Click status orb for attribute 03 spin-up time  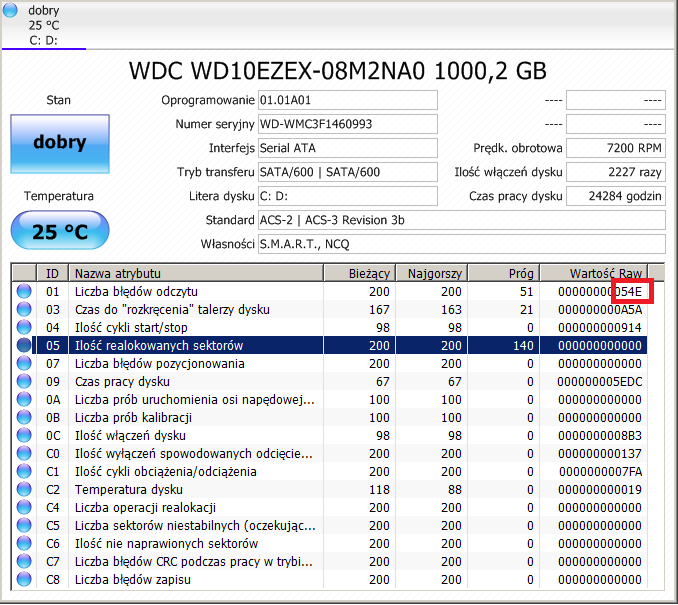24,309
